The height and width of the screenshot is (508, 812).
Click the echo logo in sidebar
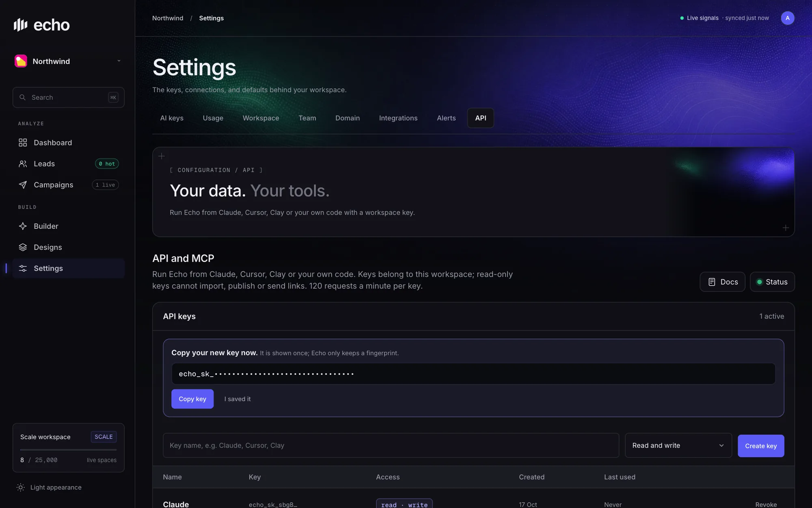tap(42, 25)
